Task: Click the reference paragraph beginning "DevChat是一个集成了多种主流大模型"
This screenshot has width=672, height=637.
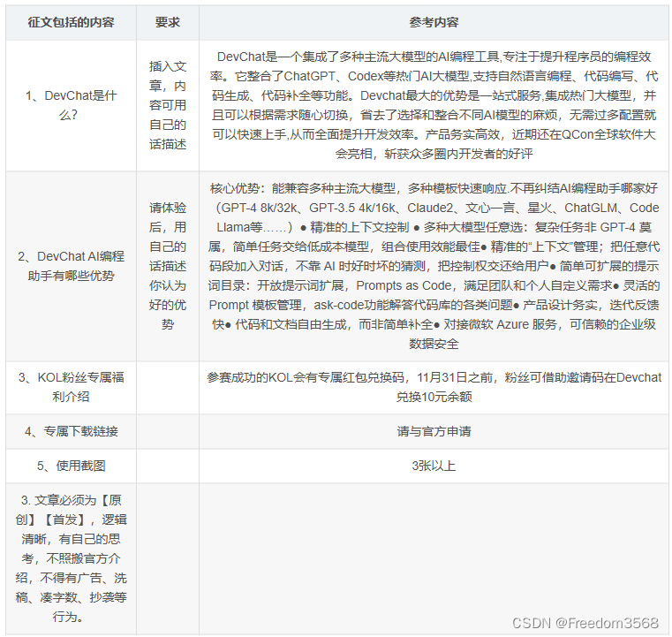Action: point(434,105)
